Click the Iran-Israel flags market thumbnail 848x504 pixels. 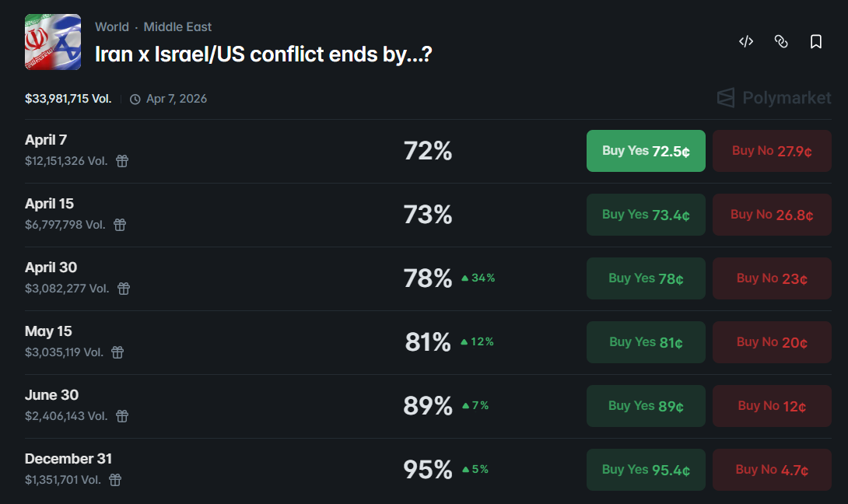coord(51,42)
